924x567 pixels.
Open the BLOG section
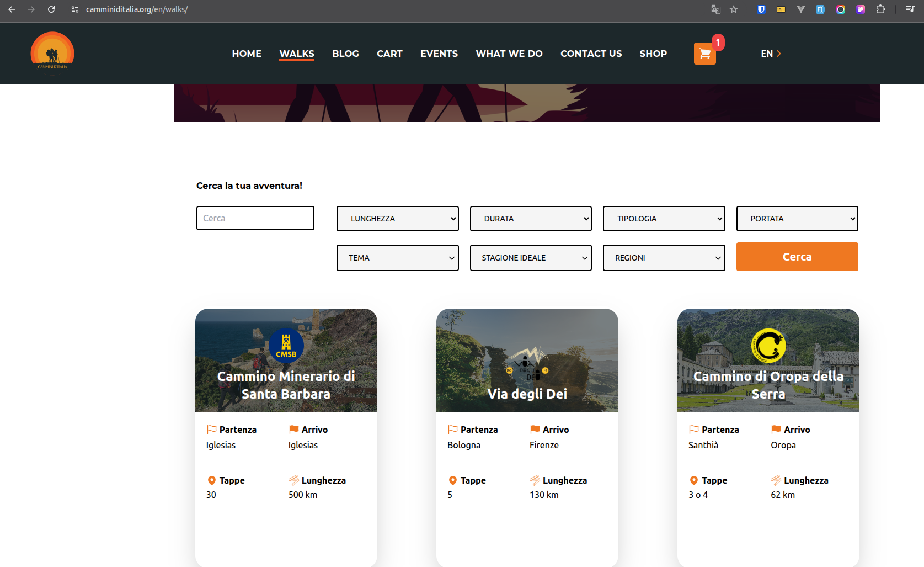[x=345, y=54]
